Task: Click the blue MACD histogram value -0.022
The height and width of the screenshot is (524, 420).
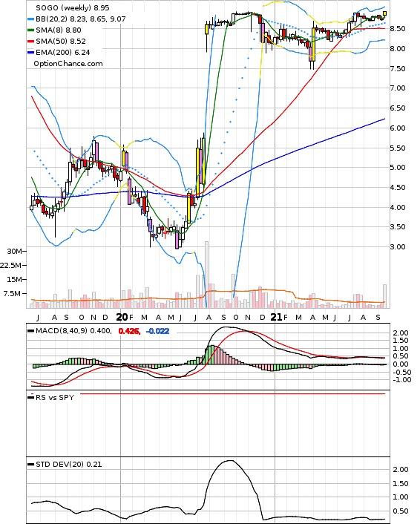Action: click(158, 331)
